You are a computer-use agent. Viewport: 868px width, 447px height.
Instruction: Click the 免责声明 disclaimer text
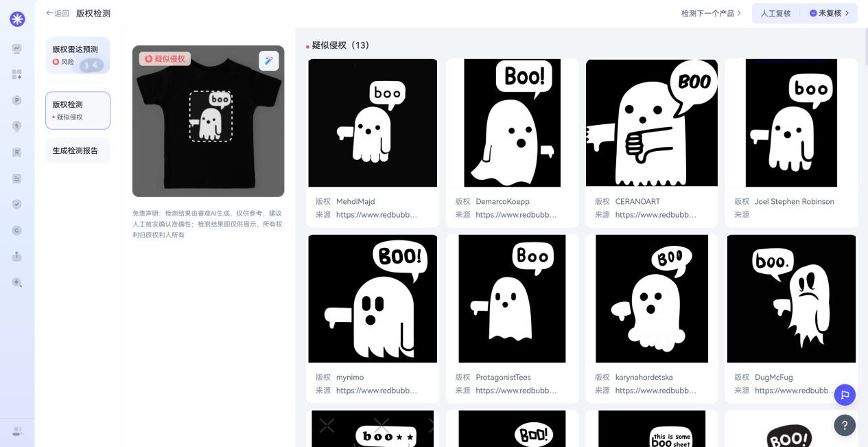point(207,224)
